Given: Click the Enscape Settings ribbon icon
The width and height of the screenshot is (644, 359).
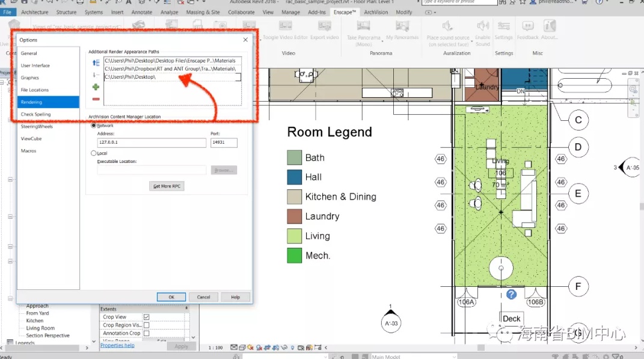Looking at the screenshot, I should 503,26.
